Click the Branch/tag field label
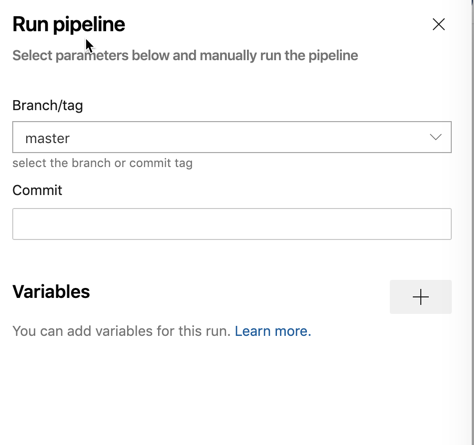474x445 pixels. [x=48, y=105]
